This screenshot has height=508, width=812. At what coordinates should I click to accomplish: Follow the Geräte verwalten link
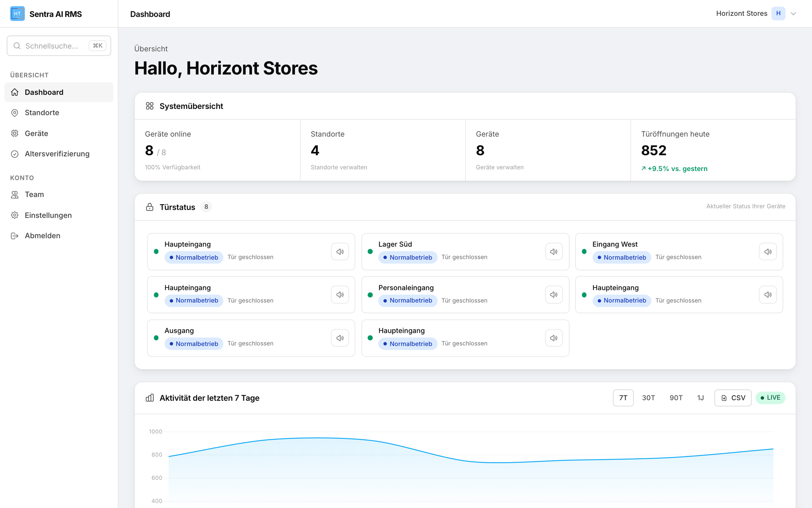[500, 167]
